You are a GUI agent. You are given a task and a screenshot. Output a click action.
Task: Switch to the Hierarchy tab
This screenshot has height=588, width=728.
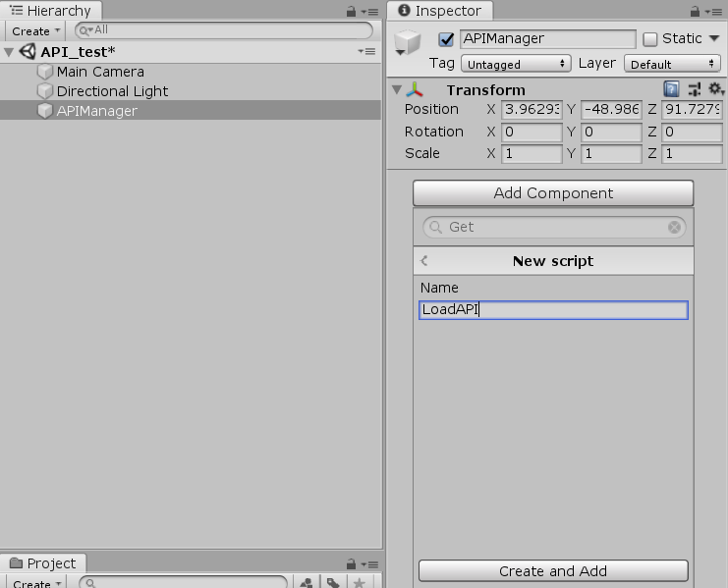pos(51,11)
